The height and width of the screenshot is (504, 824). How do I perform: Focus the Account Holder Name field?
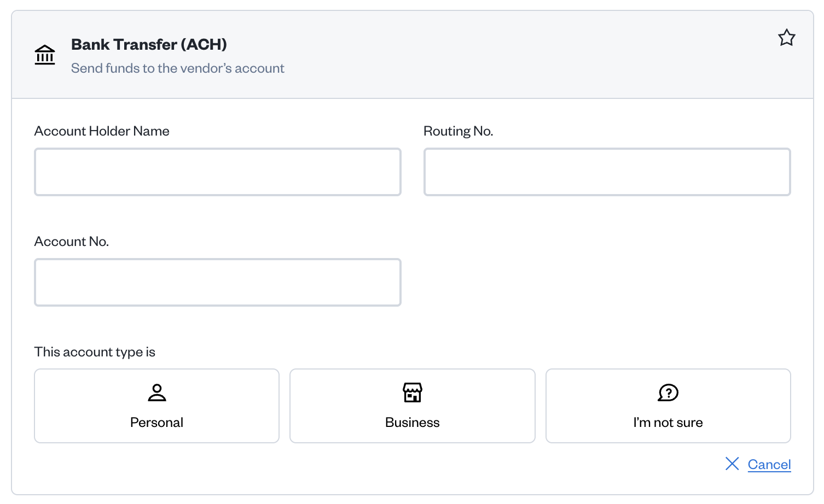(x=218, y=172)
